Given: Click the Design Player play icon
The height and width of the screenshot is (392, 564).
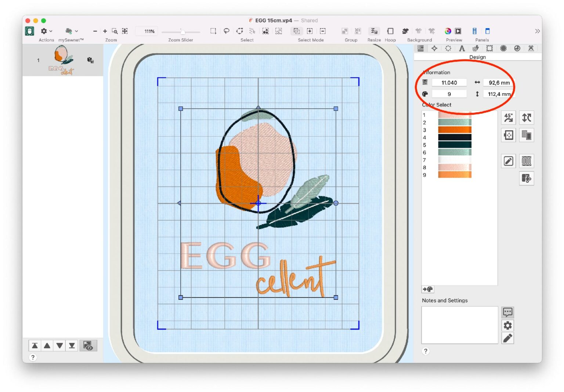Looking at the screenshot, I should [x=458, y=31].
